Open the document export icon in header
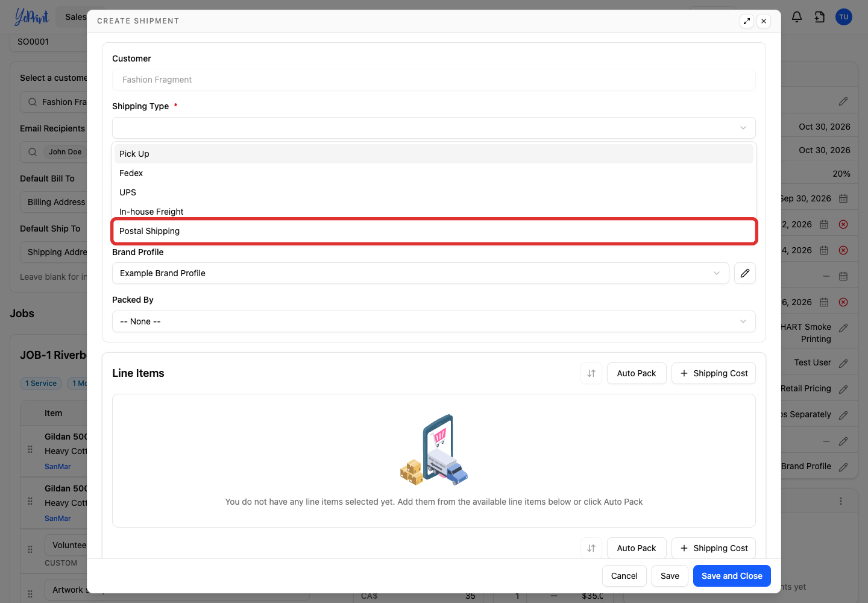This screenshot has height=603, width=868. click(820, 17)
